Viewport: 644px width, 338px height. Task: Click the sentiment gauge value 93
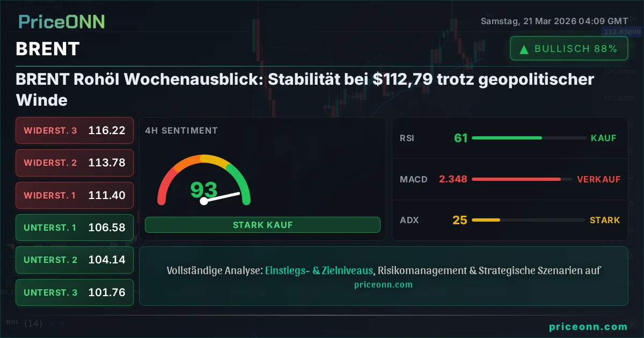click(204, 189)
